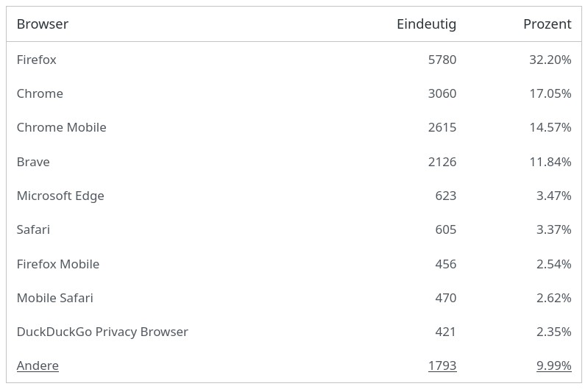This screenshot has width=588, height=389.
Task: Select the Chrome Mobile row label
Action: click(62, 127)
